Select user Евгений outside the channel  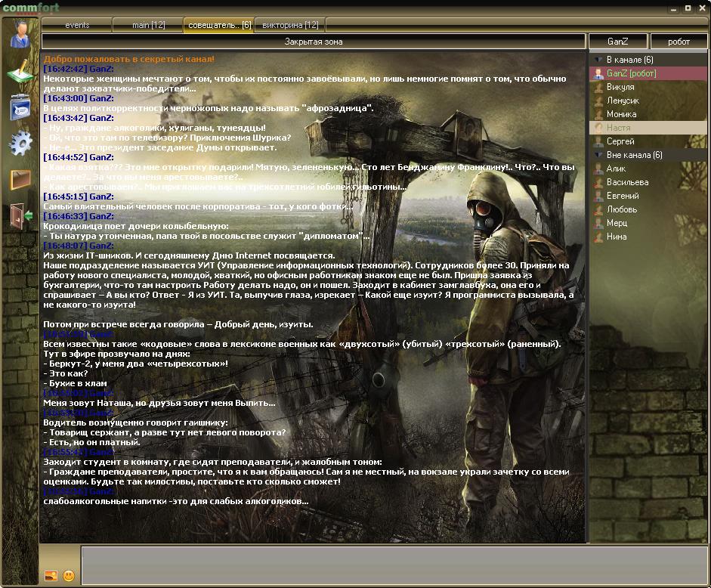point(623,196)
